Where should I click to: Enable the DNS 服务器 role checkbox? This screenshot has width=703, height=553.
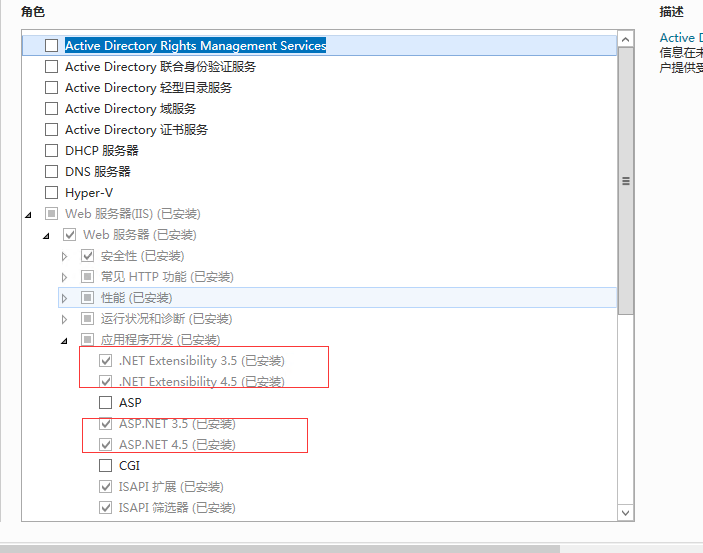pyautogui.click(x=52, y=171)
